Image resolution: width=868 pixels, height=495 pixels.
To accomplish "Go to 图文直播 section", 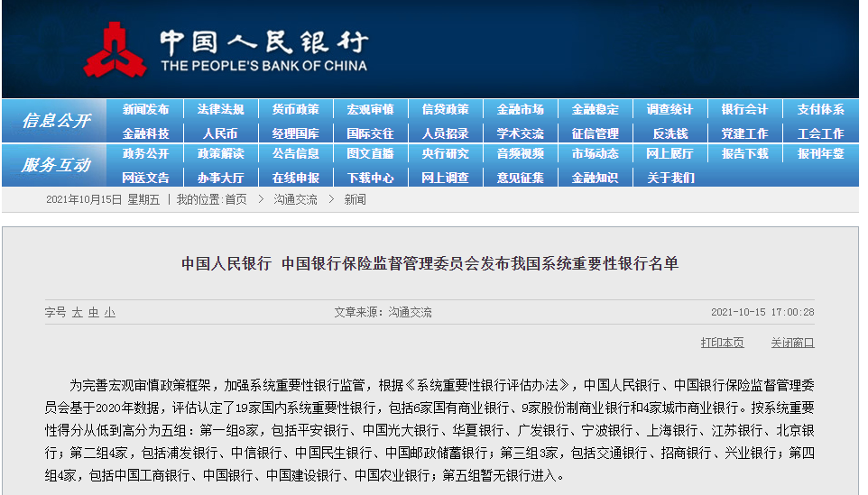I will [x=370, y=154].
